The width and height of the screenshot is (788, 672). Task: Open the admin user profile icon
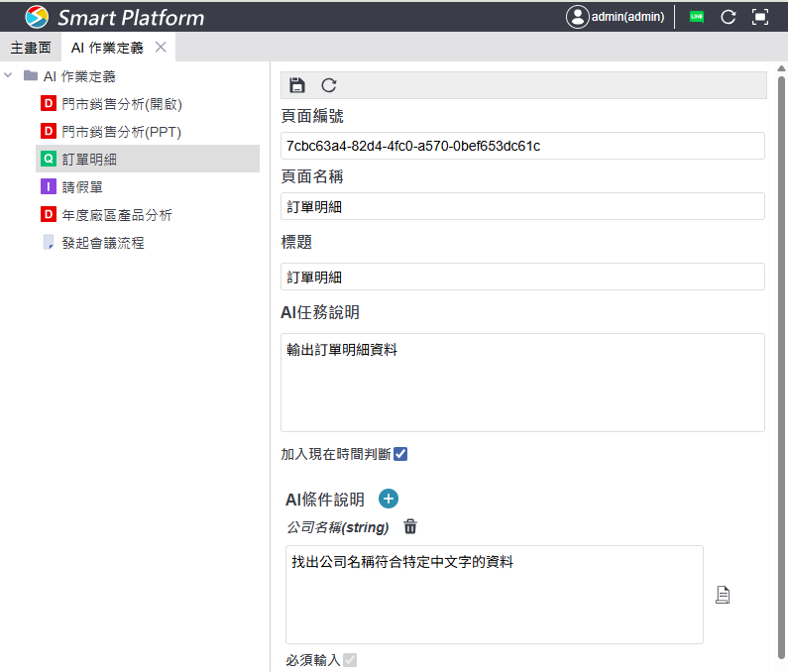click(x=578, y=17)
